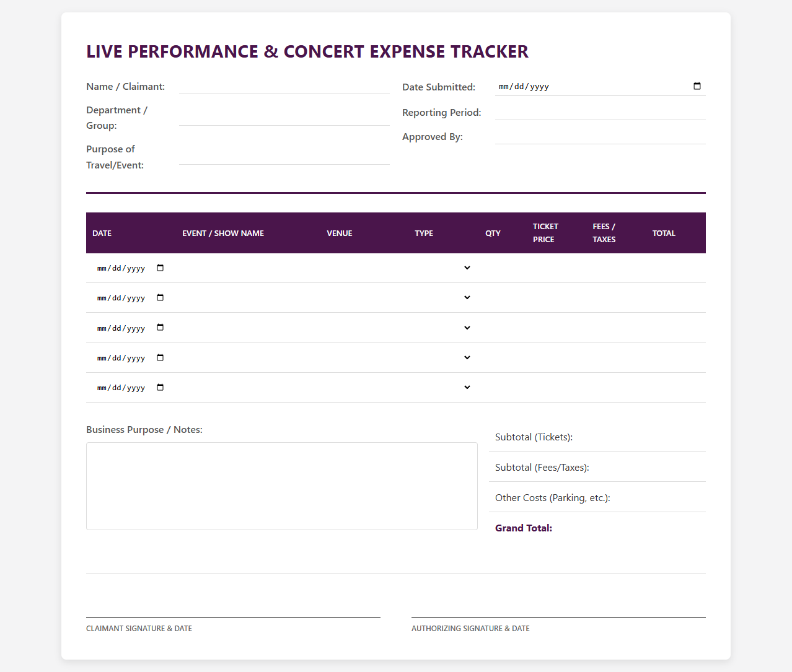This screenshot has height=672, width=792.
Task: Click the Date Submitted date text
Action: pos(524,87)
